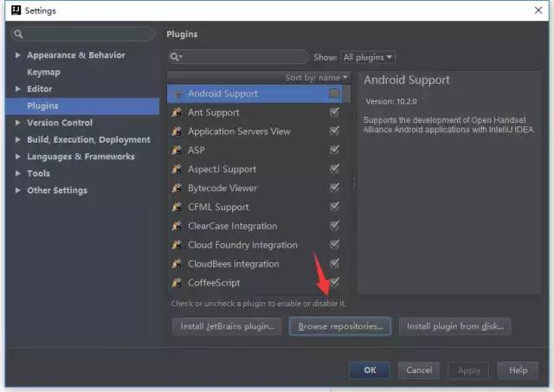The width and height of the screenshot is (554, 392).
Task: Select Keymap in settings tree
Action: pos(43,72)
